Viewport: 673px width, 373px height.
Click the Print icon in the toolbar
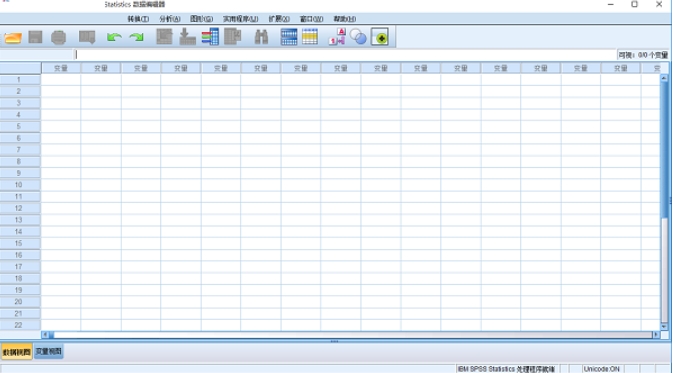tap(58, 37)
